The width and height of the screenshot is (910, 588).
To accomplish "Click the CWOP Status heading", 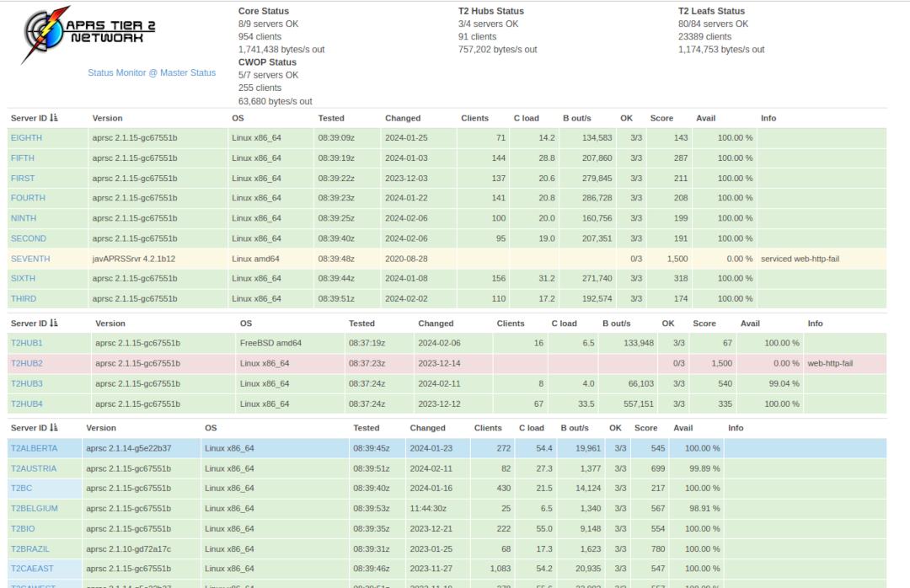I will coord(267,62).
